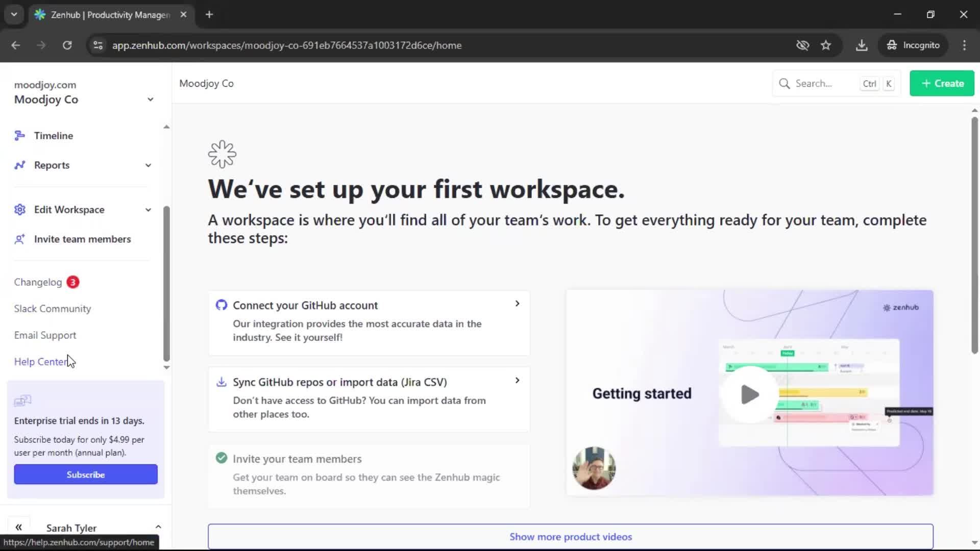Click the Subscribe button

coord(85,474)
